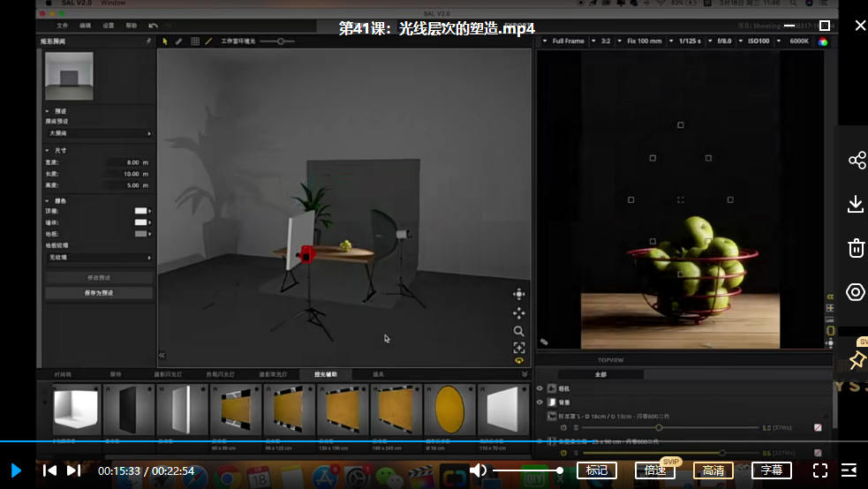Click the 倍速 playback speed button

tap(655, 470)
